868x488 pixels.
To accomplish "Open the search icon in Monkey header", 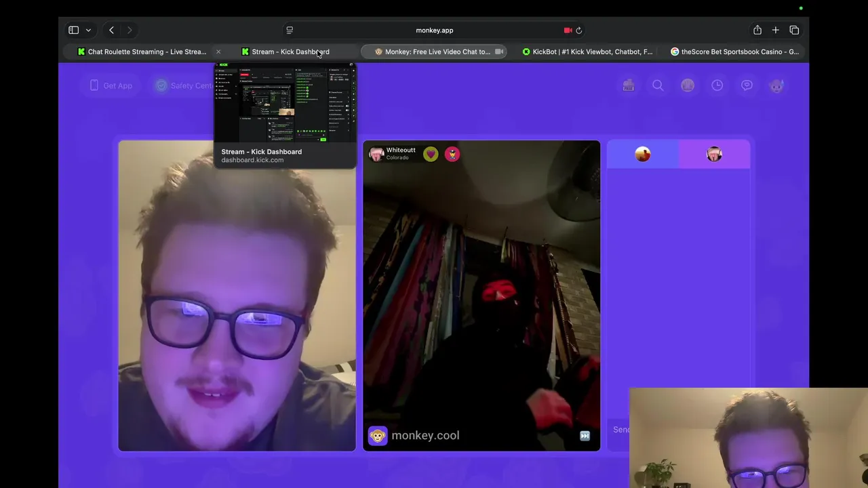I will coord(658,85).
